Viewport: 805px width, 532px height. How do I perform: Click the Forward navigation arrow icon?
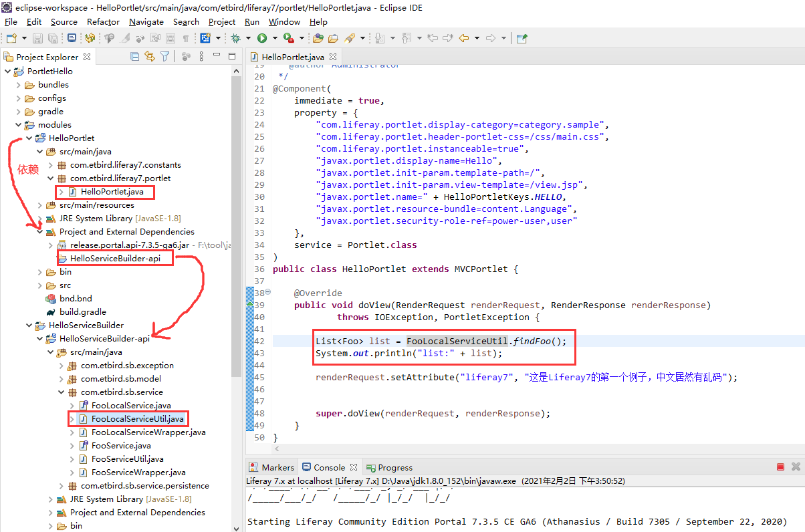490,38
